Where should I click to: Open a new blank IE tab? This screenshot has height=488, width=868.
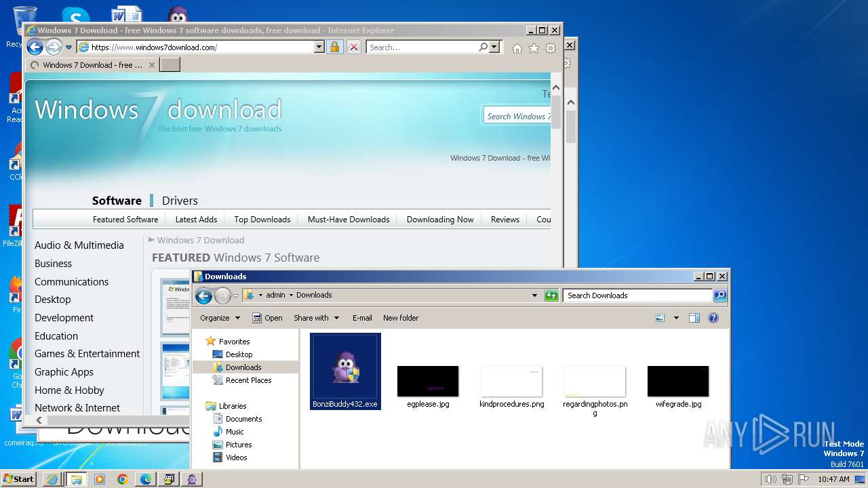point(170,65)
